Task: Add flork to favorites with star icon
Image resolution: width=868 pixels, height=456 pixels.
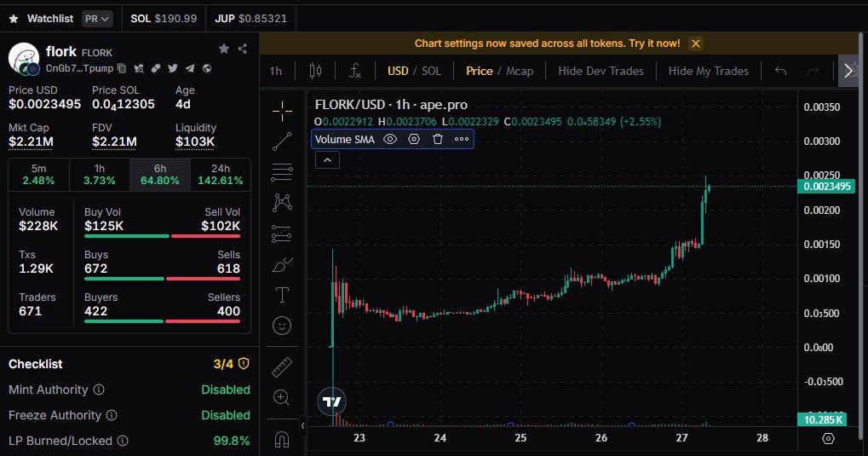Action: click(x=224, y=49)
